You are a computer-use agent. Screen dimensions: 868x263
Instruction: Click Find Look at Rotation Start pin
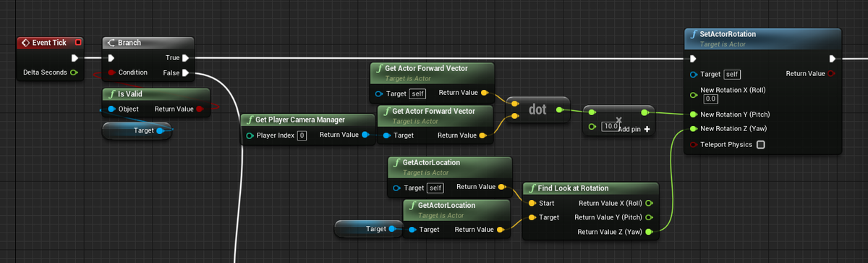point(532,203)
